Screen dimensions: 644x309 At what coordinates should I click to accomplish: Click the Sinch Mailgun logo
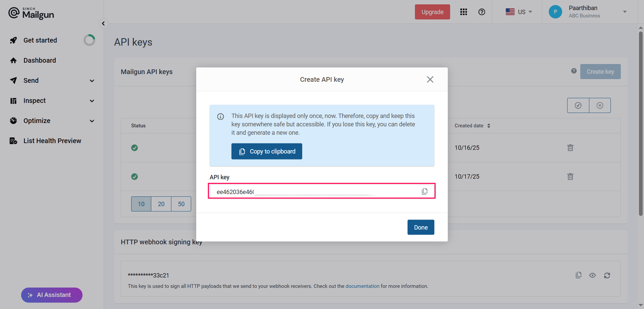click(31, 13)
